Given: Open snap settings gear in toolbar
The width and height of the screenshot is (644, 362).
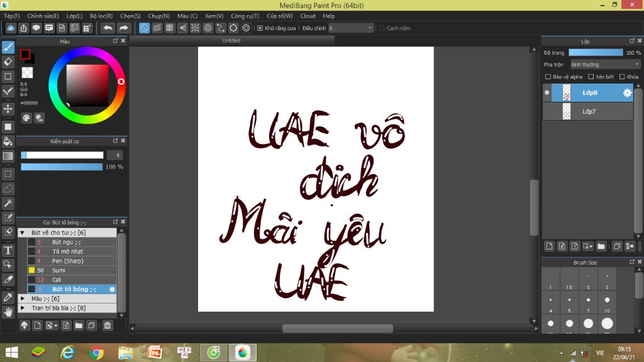Looking at the screenshot, I should (x=246, y=28).
